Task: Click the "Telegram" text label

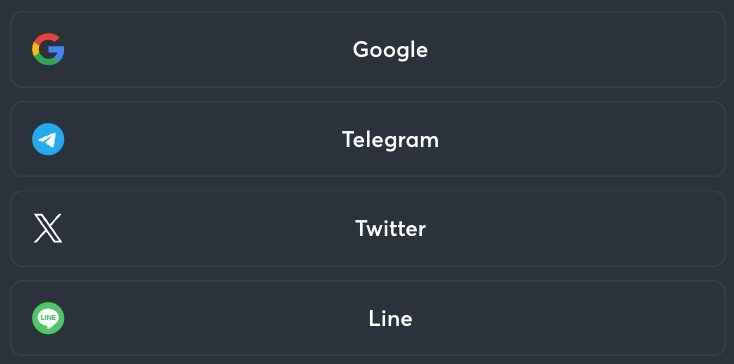Action: [x=390, y=139]
